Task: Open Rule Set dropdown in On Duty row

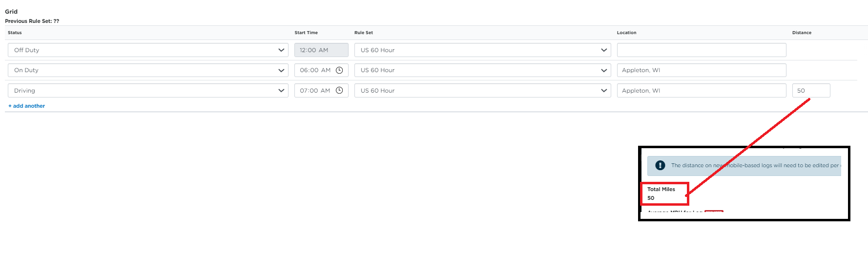Action: (482, 70)
